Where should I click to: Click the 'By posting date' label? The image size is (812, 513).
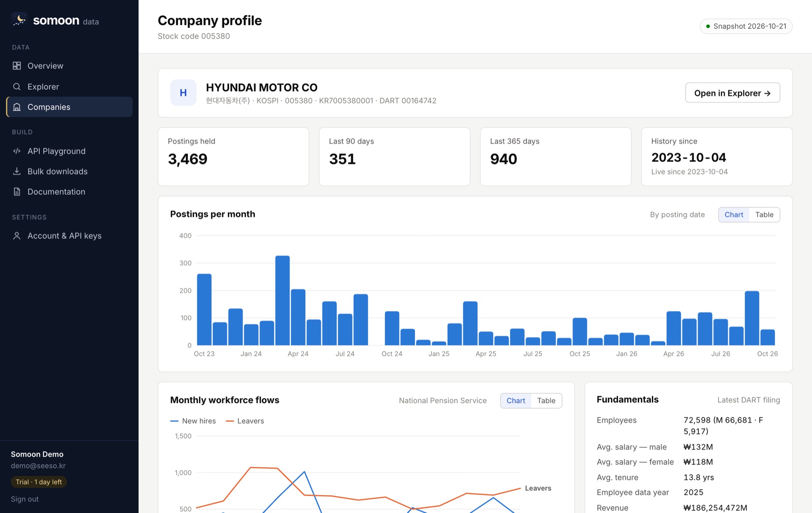pyautogui.click(x=677, y=215)
